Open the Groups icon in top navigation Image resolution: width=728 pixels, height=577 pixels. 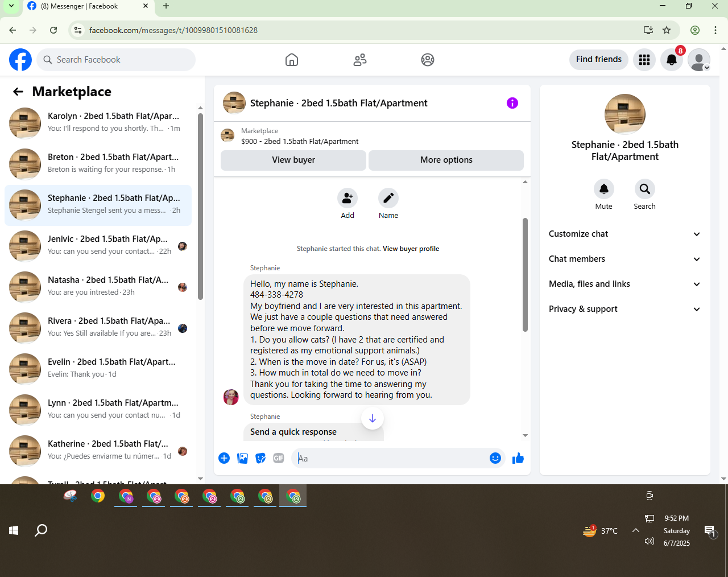pos(428,60)
